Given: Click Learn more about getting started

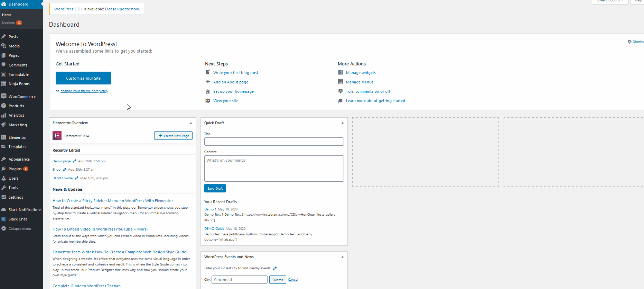Looking at the screenshot, I should point(375,101).
